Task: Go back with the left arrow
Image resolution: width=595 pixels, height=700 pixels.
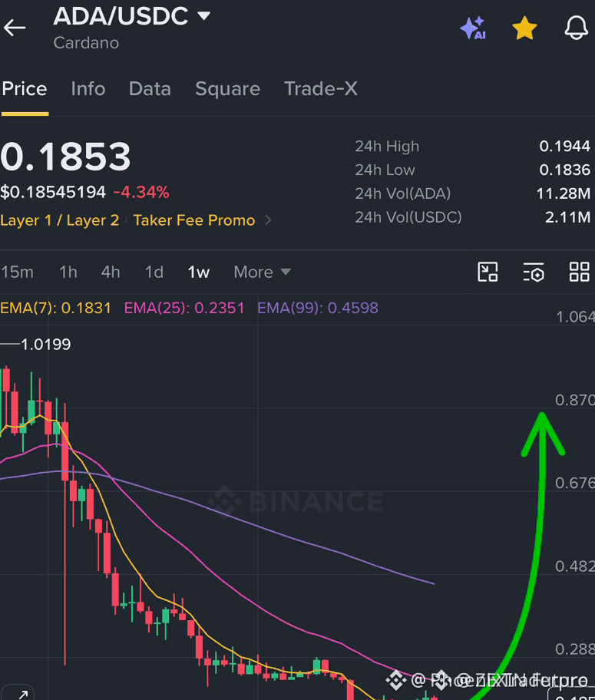Action: (x=15, y=28)
